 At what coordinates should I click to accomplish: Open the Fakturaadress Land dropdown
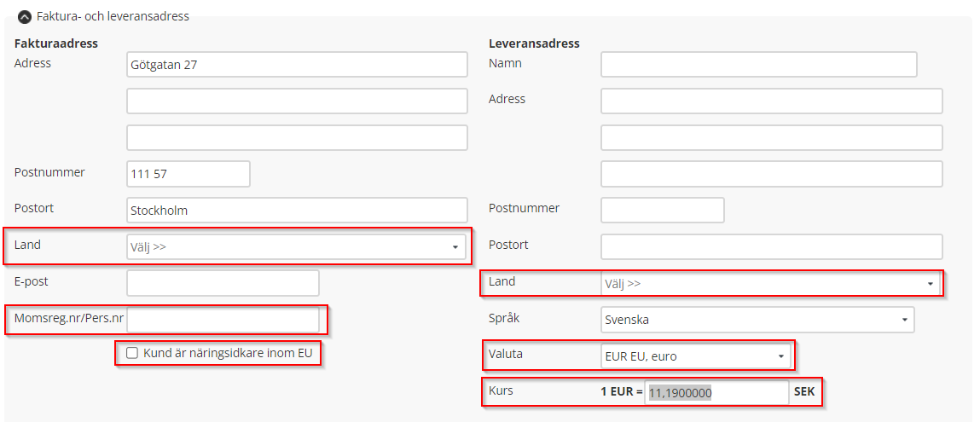click(x=297, y=246)
